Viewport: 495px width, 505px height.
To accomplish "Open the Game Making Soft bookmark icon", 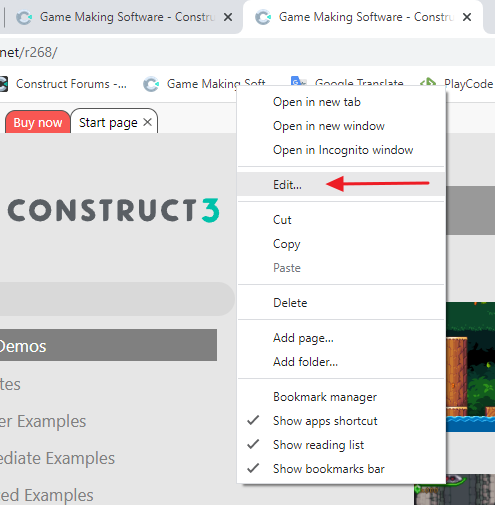I will tap(151, 84).
